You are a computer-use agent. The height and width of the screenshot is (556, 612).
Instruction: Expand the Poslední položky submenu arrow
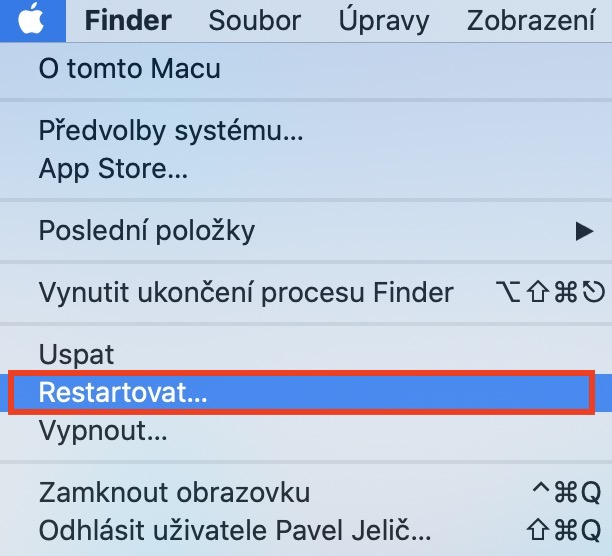tap(584, 232)
